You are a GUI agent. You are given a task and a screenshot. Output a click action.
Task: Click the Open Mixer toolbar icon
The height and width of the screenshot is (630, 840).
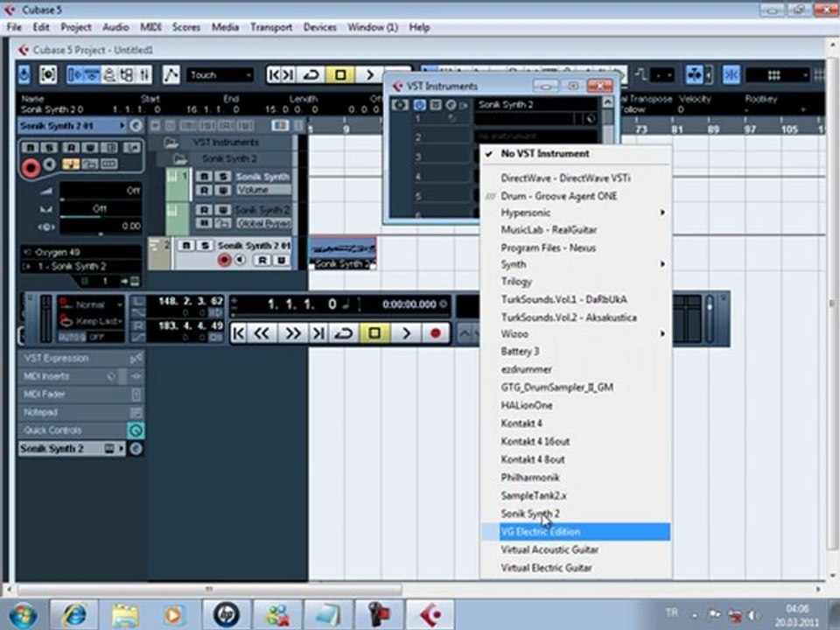click(x=144, y=74)
